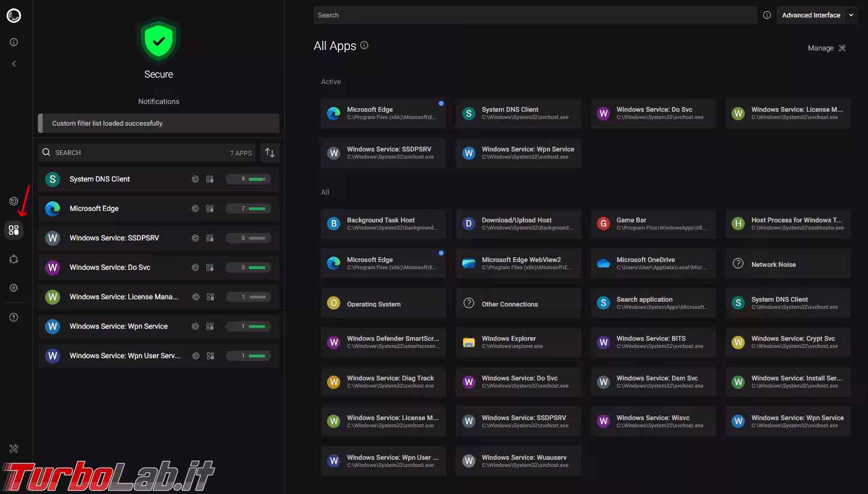Select Windows Service: Wpn Service in left app list
The height and width of the screenshot is (494, 868).
(118, 326)
